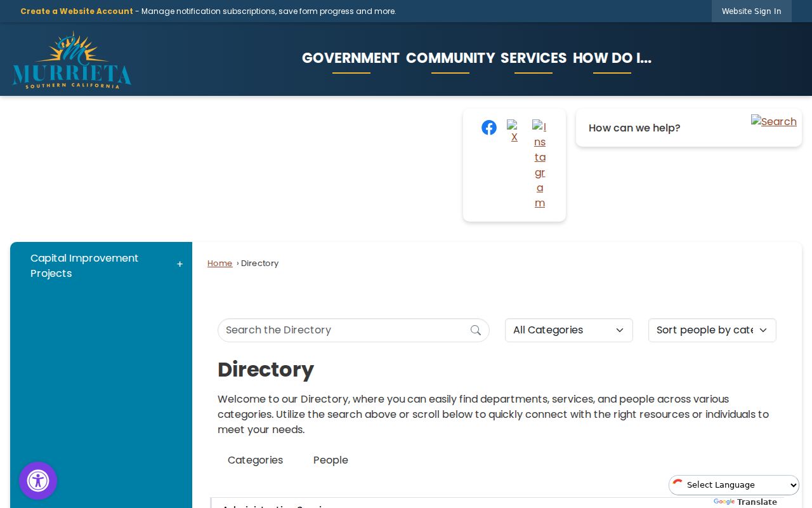The height and width of the screenshot is (508, 812).
Task: Open the Services menu
Action: [534, 58]
